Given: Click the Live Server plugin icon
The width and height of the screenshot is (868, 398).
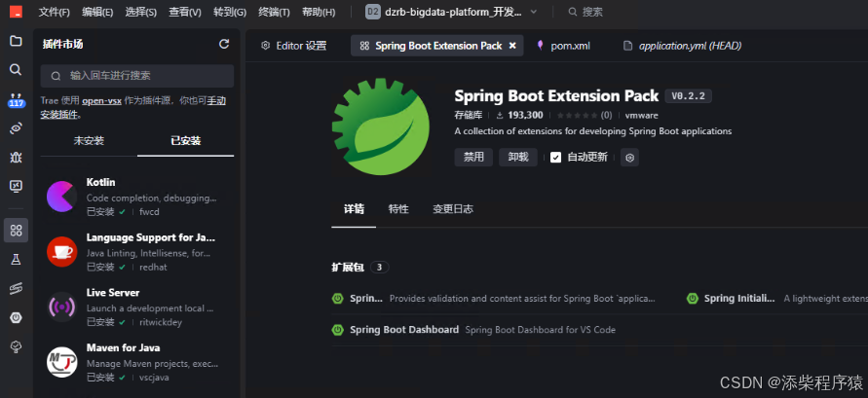Looking at the screenshot, I should (x=61, y=307).
